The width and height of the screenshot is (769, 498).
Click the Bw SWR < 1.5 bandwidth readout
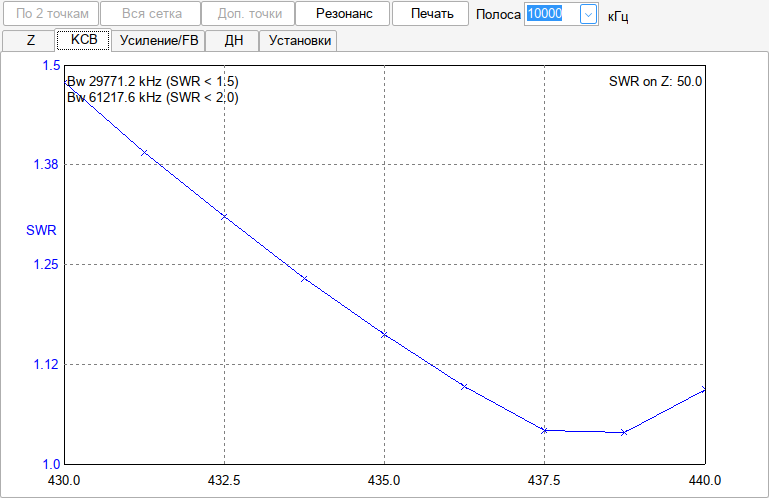click(x=153, y=81)
